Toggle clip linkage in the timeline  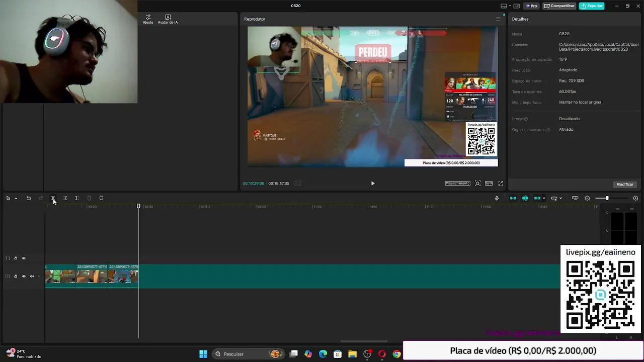537,198
